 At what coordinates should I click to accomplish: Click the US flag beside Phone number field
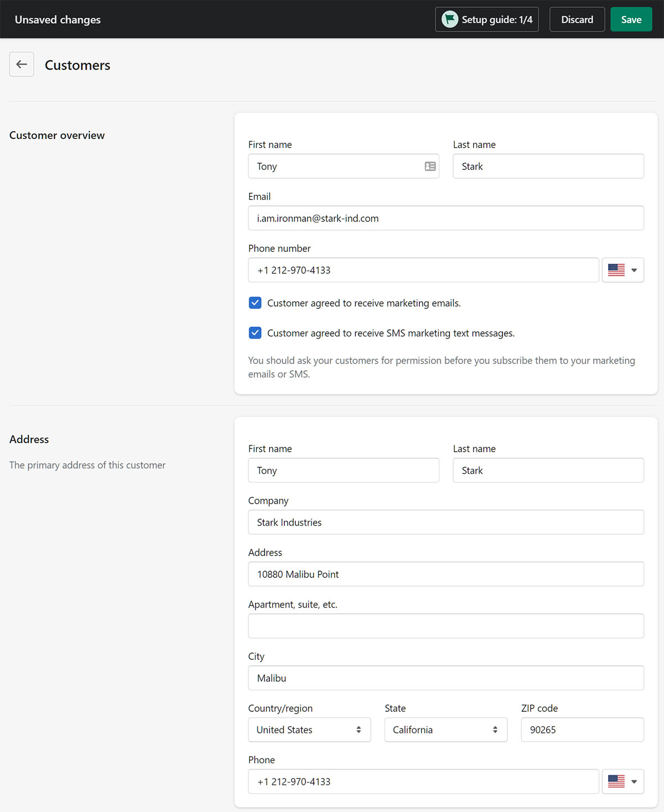[x=616, y=270]
